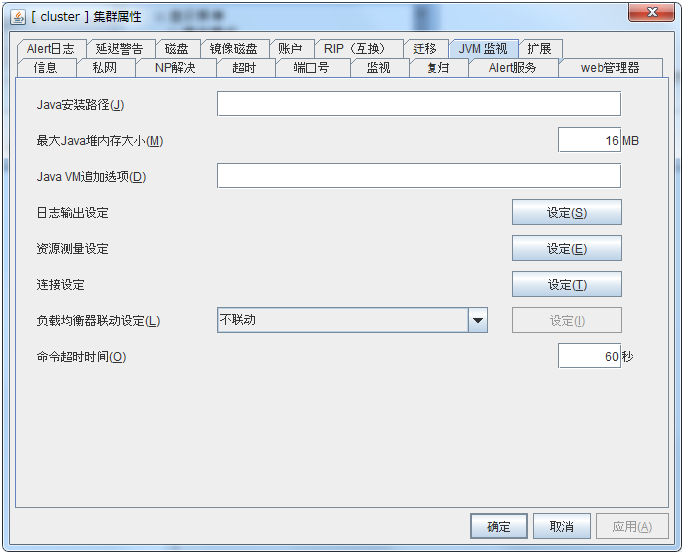Select the 复归 tab
This screenshot has height=554, width=684.
[x=438, y=68]
